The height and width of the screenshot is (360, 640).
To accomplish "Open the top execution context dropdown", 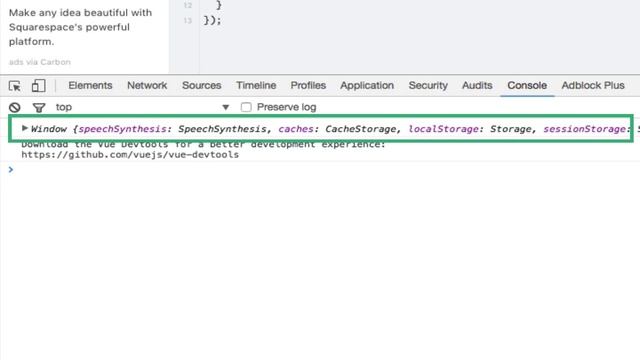I will point(142,107).
